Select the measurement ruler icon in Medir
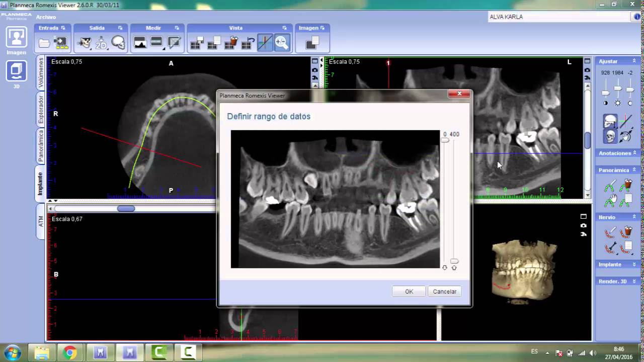Image resolution: width=644 pixels, height=362 pixels. pos(156,43)
